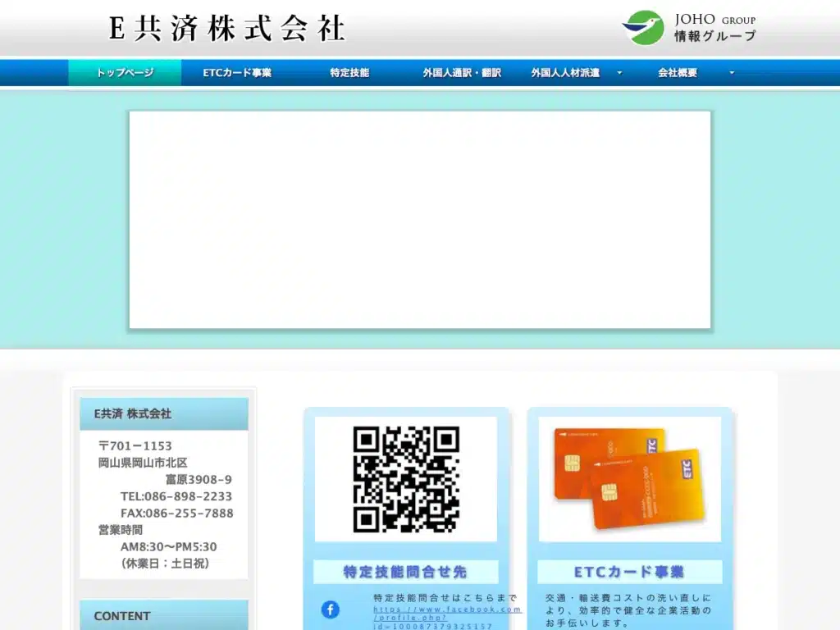Select the 外国人人材派遣 menu item

point(565,73)
